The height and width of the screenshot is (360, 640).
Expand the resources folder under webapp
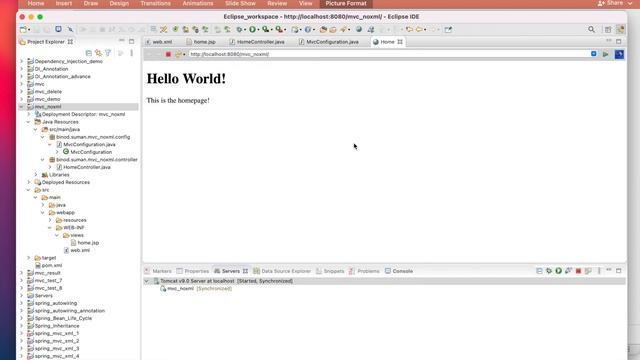pos(50,220)
